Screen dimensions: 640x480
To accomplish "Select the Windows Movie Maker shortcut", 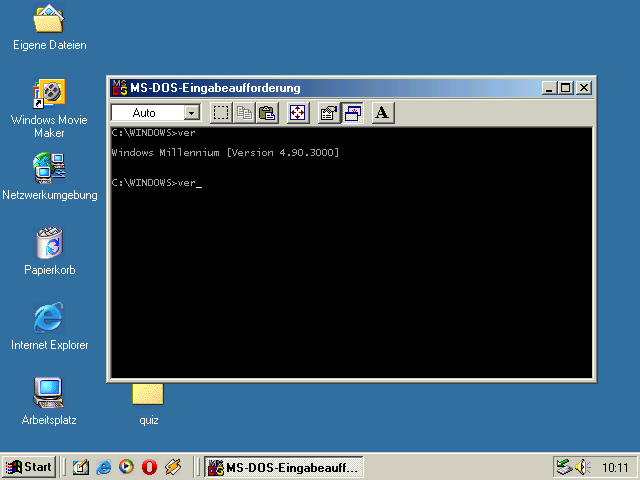I will coord(49,109).
